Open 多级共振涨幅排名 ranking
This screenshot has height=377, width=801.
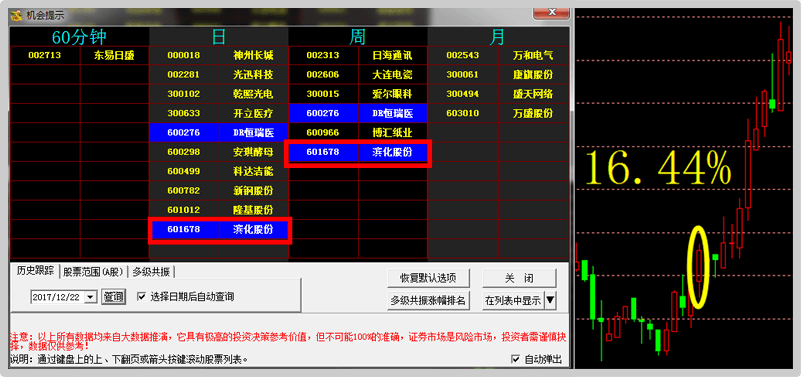(x=428, y=301)
